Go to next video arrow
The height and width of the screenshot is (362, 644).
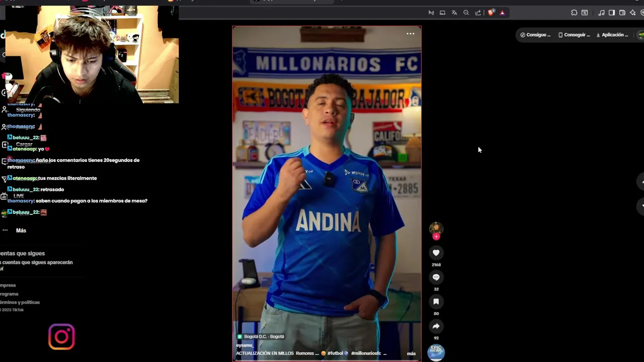point(641,206)
